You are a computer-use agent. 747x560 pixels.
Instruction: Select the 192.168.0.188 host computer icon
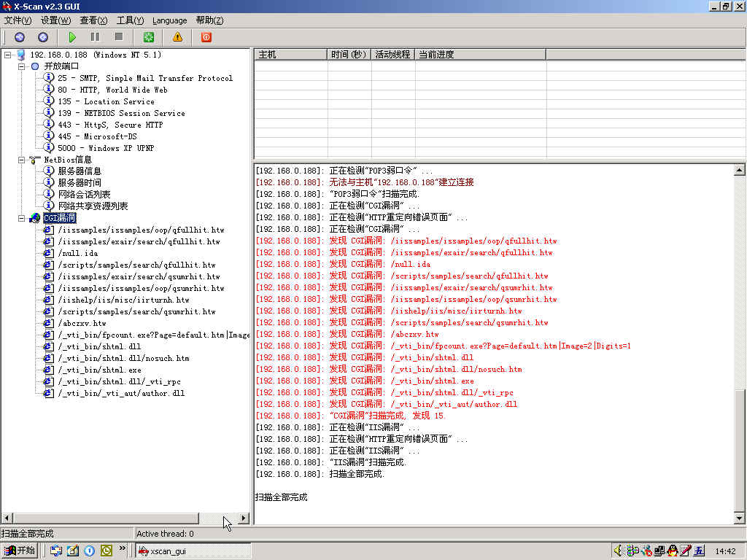tap(21, 55)
